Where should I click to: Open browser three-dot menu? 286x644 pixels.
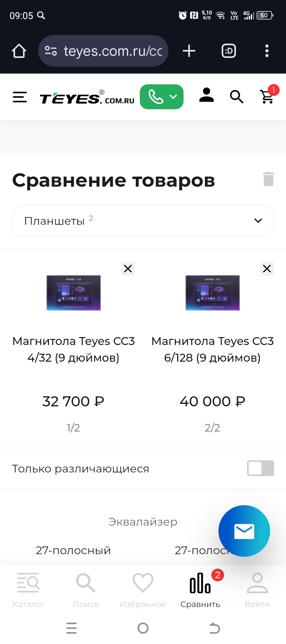pos(267,51)
